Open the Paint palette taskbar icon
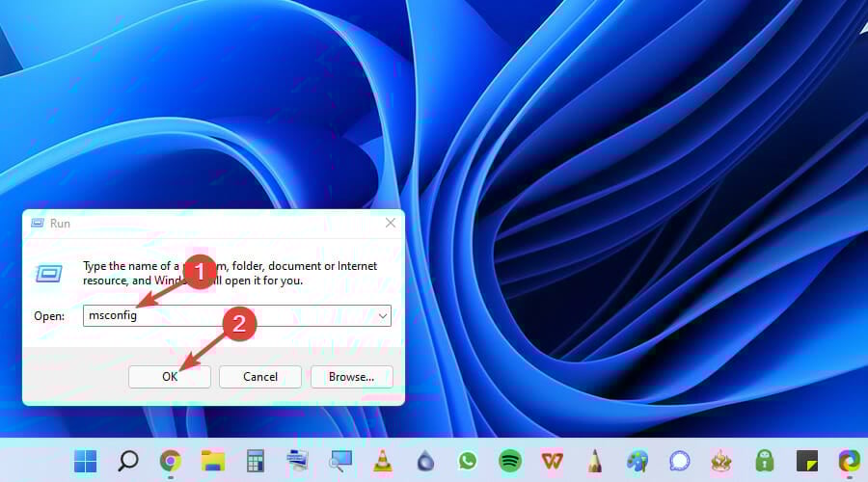 click(x=637, y=461)
